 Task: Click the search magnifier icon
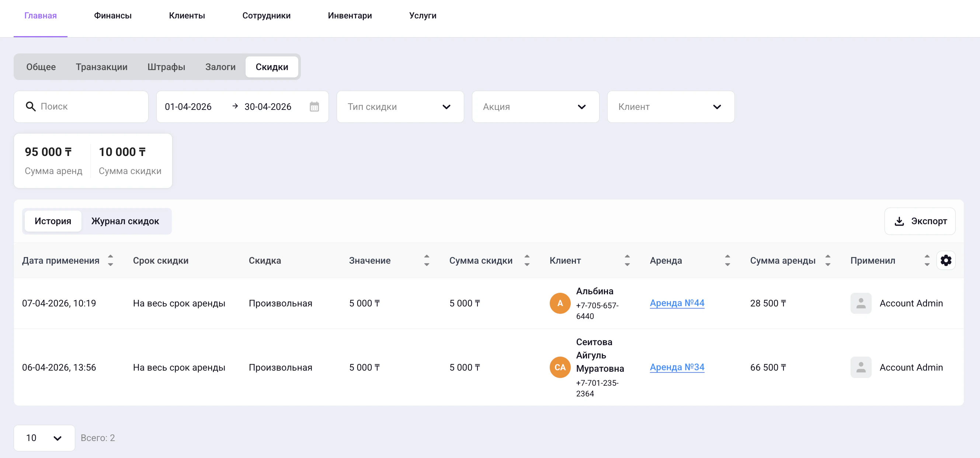point(31,107)
